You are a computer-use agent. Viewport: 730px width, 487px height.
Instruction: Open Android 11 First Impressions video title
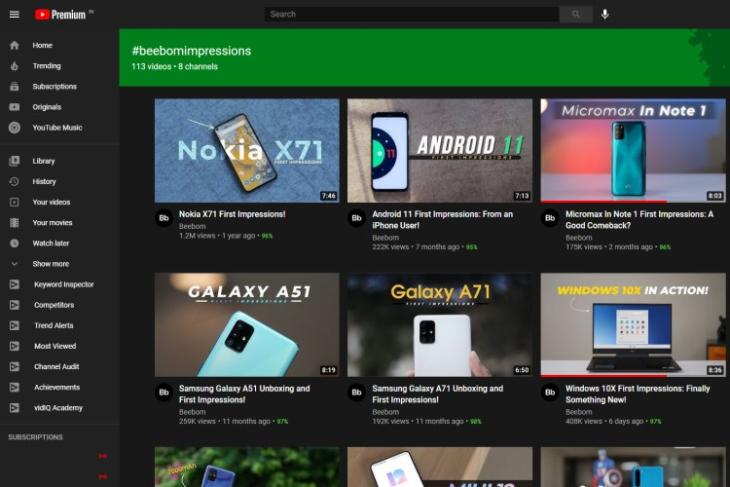point(442,219)
